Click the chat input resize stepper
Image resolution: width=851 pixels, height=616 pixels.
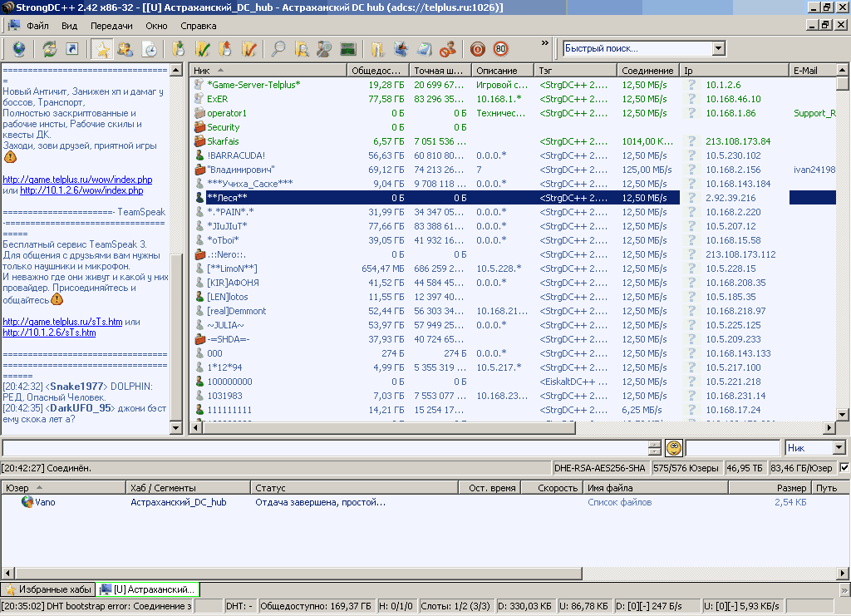(x=655, y=448)
